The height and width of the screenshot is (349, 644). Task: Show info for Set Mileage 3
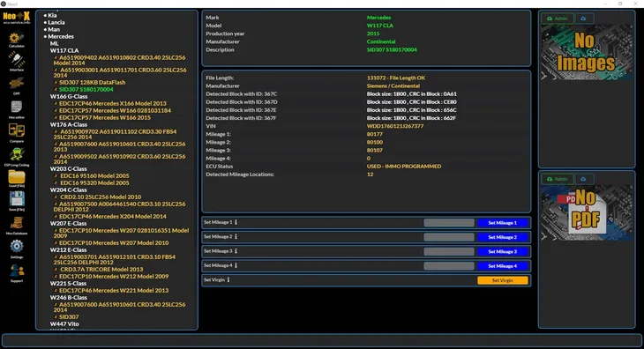pos(236,251)
